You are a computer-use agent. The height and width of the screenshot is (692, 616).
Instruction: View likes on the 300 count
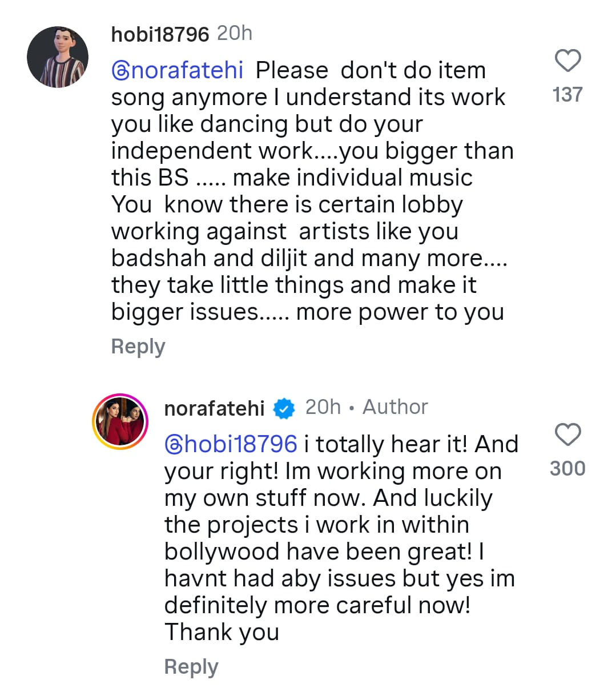567,468
